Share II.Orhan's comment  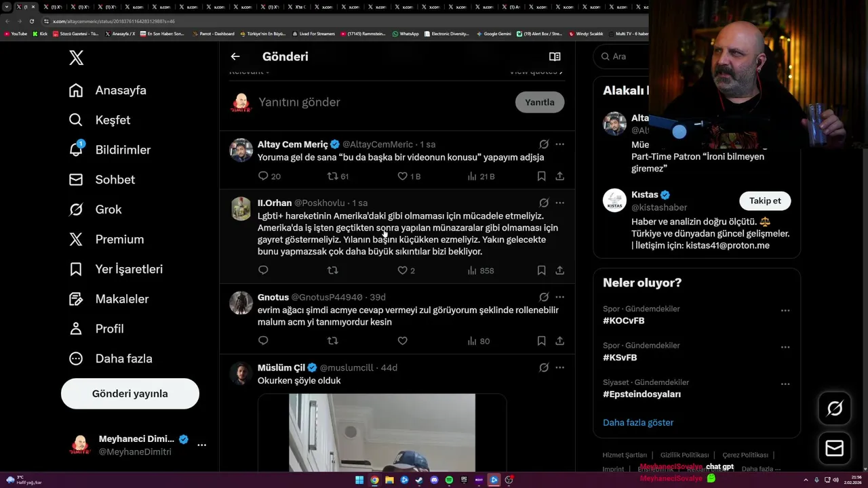point(559,270)
